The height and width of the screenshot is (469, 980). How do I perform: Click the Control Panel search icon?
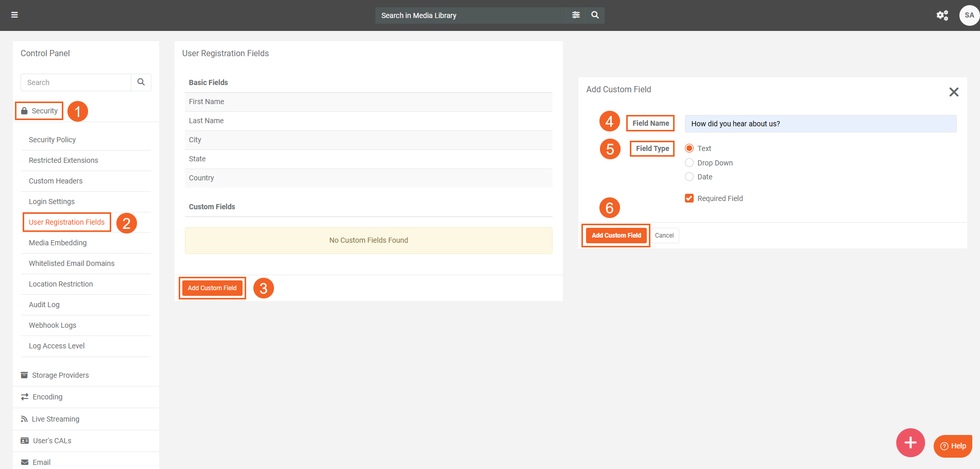point(141,82)
